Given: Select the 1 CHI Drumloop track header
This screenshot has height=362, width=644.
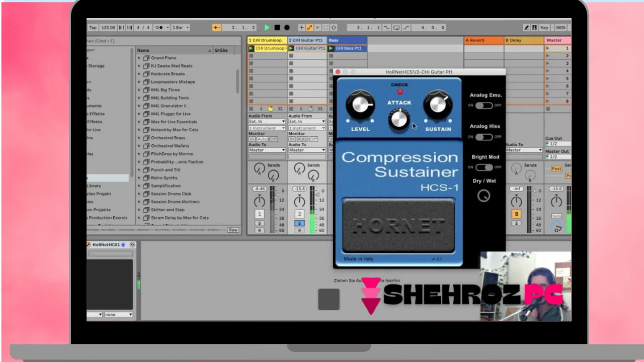Looking at the screenshot, I should [267, 40].
